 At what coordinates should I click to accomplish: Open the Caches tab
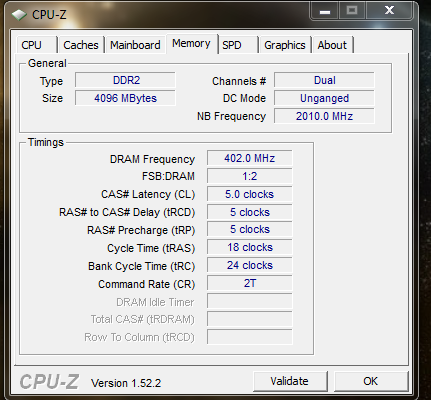[81, 45]
